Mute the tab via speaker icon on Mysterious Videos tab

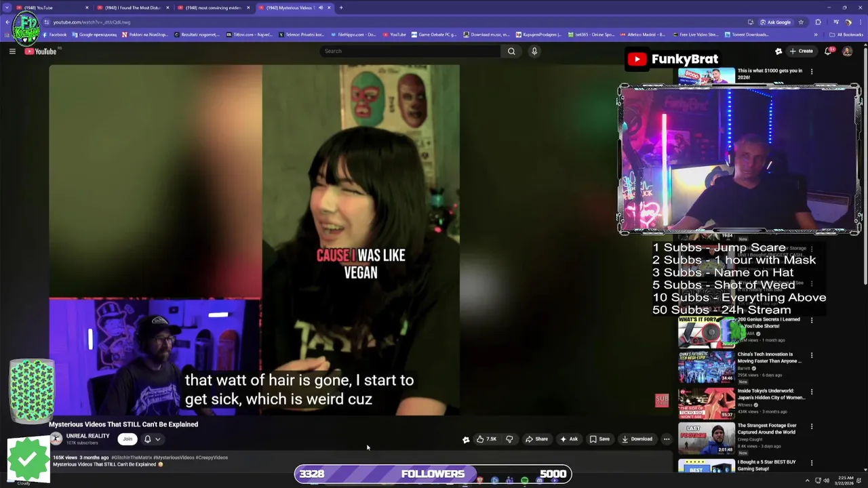coord(321,7)
